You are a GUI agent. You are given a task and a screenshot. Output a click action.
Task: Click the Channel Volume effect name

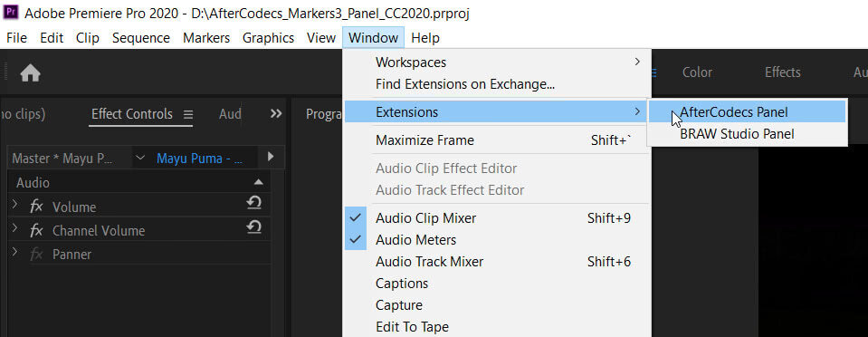click(x=99, y=231)
